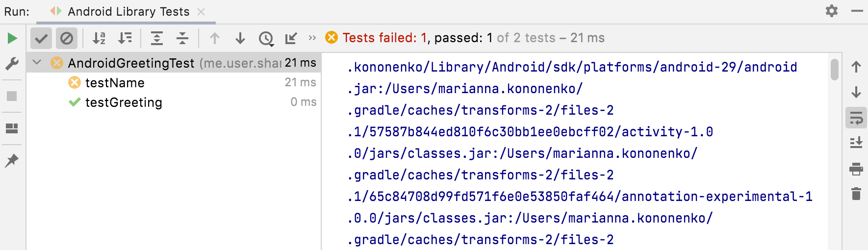The width and height of the screenshot is (868, 250).
Task: Sort tests alphabetically
Action: point(99,38)
